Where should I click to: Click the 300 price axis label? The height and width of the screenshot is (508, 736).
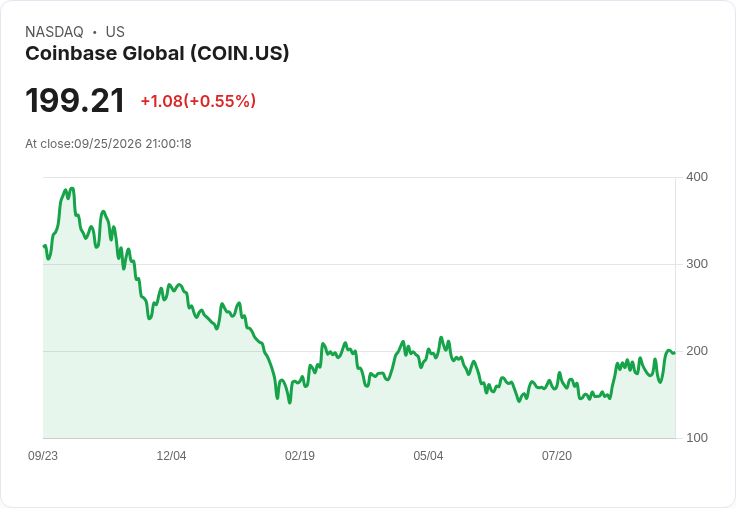coord(697,264)
